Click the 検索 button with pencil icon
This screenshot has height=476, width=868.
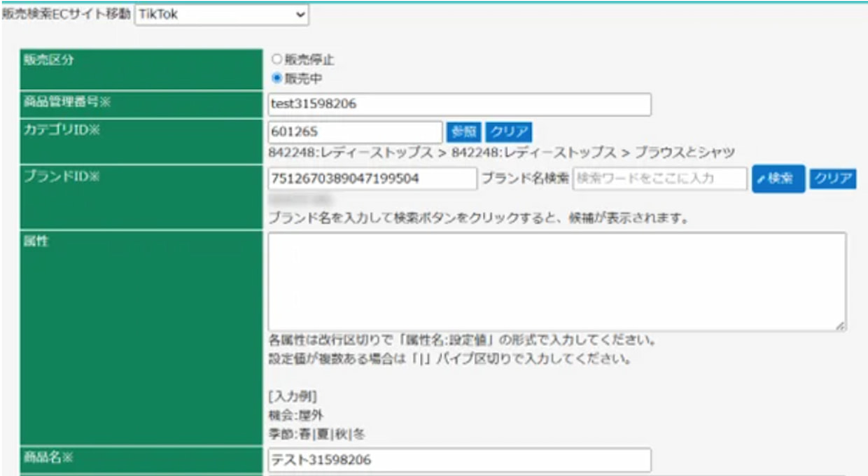[778, 178]
